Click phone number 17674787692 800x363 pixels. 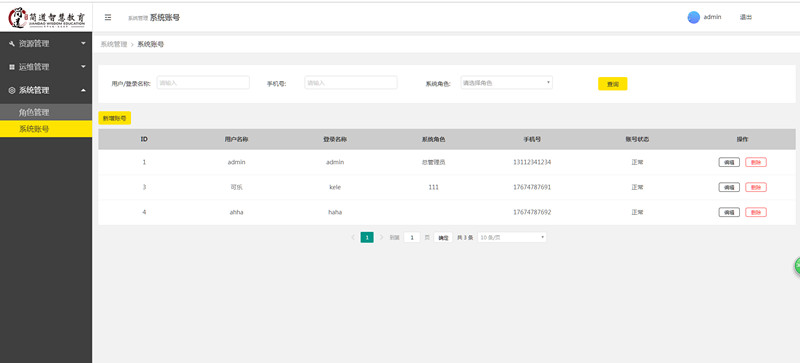532,212
